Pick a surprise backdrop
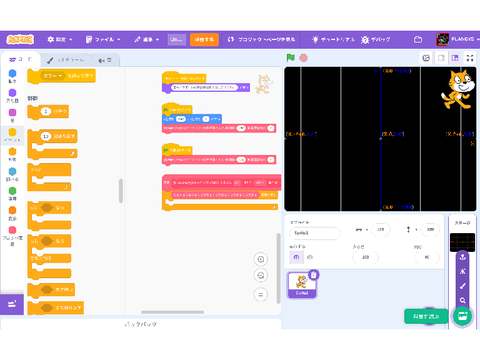Screen dimensions: 480x360 463,271
